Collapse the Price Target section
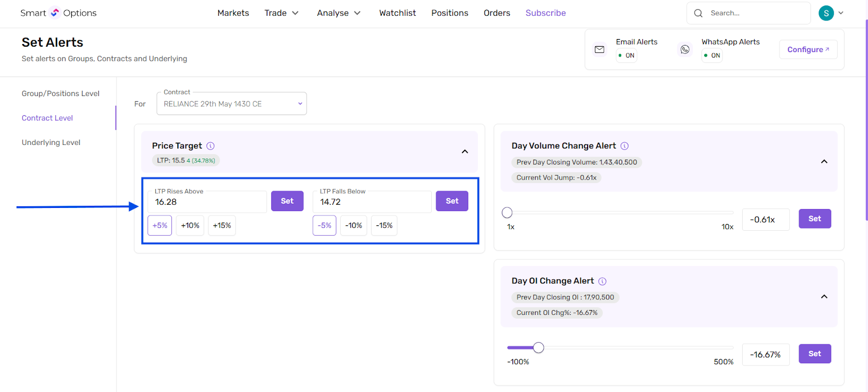This screenshot has height=392, width=868. tap(465, 151)
